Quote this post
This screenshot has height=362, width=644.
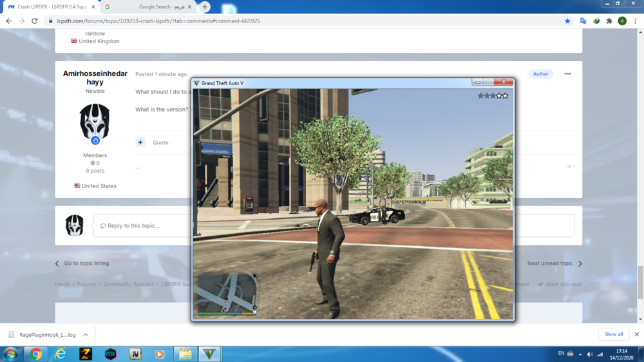coord(160,142)
